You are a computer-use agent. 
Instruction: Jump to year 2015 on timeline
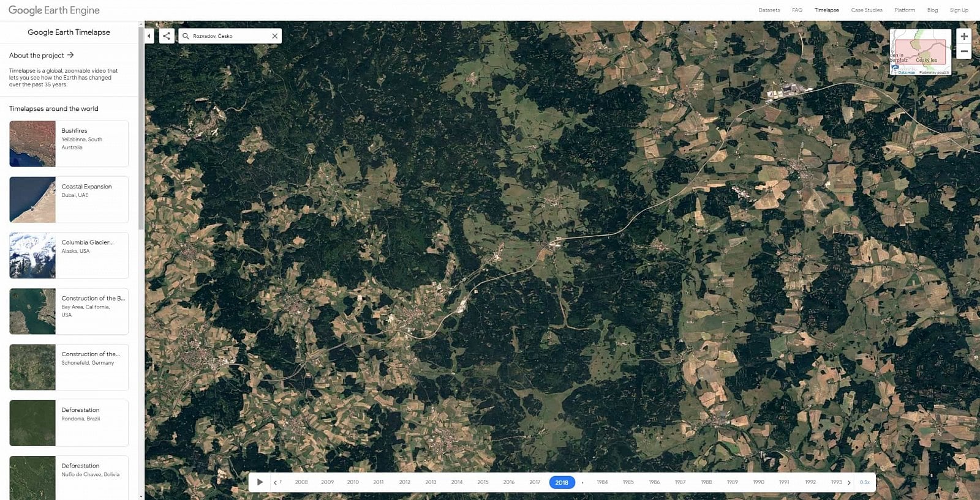click(483, 482)
